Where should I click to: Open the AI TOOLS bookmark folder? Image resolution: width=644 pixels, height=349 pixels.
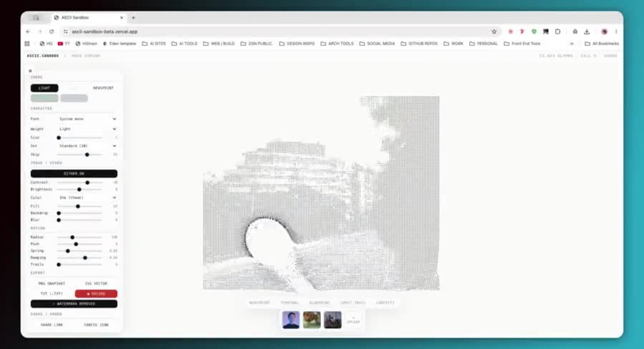(184, 44)
